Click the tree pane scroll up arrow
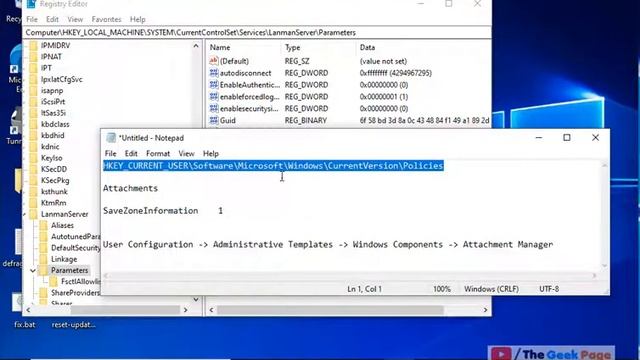This screenshot has height=360, width=640. (196, 46)
